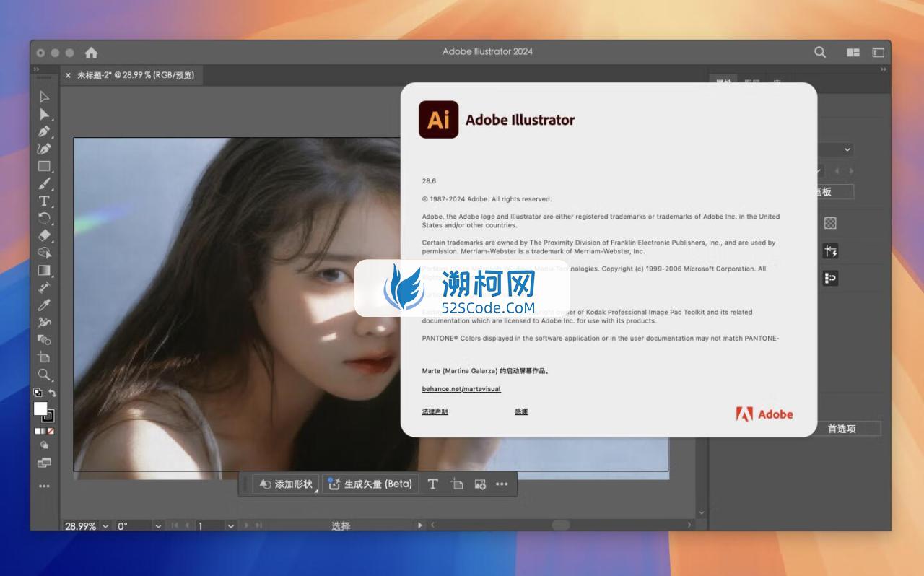Screen dimensions: 924x576
Task: Open rotation angle 0° dropdown
Action: pyautogui.click(x=158, y=526)
